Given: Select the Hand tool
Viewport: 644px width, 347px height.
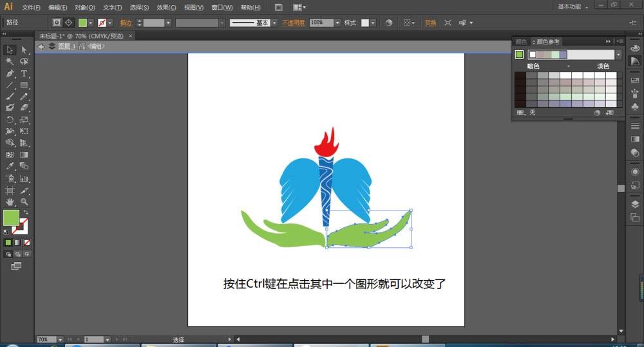Looking at the screenshot, I should tap(10, 202).
